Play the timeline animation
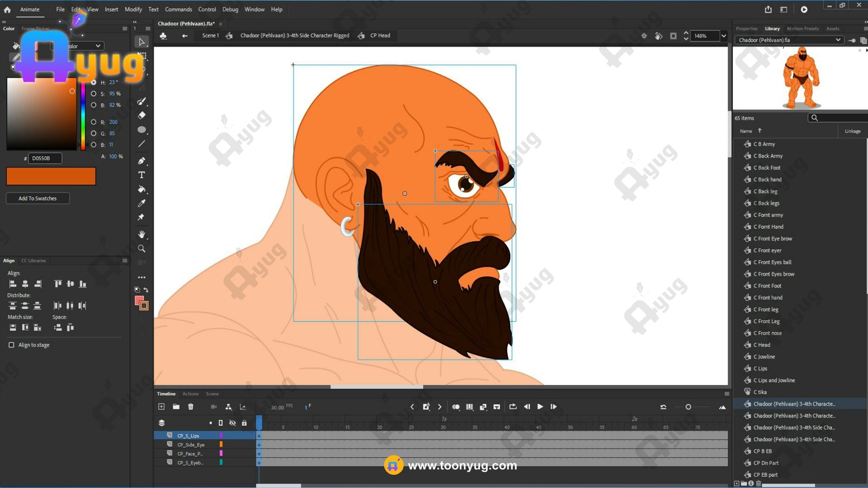868x488 pixels. [540, 407]
